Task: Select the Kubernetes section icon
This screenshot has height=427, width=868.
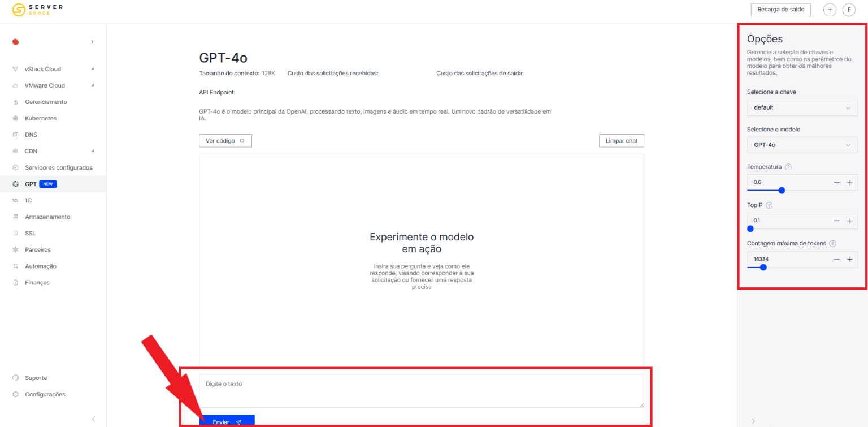Action: point(16,118)
